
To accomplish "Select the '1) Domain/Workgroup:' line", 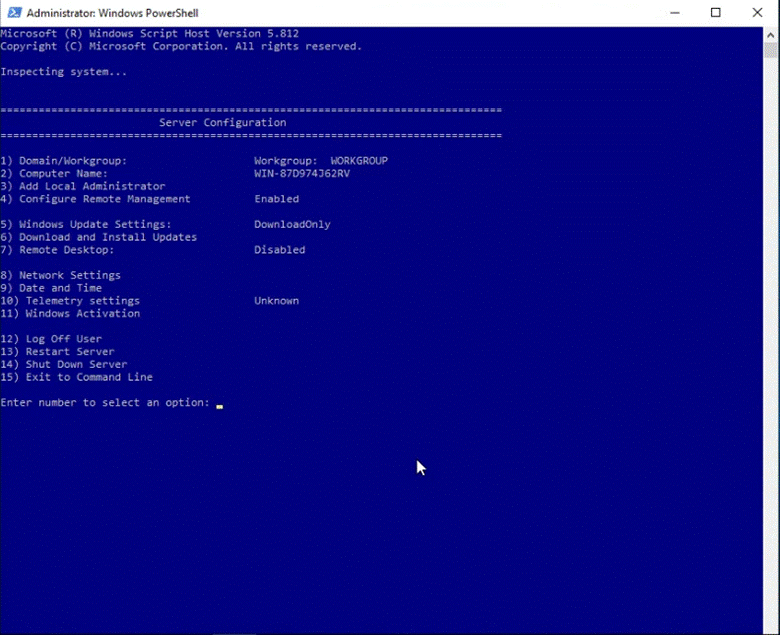I will tap(64, 161).
